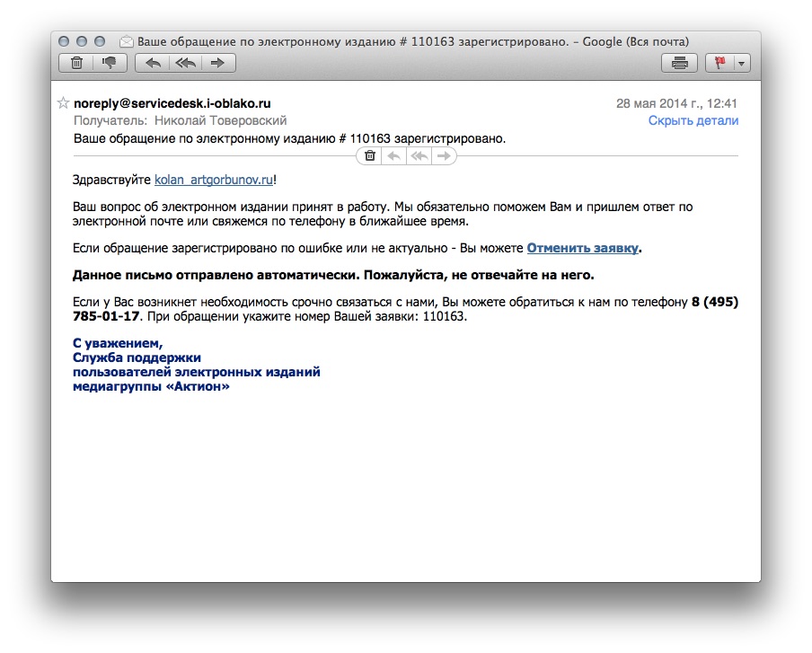This screenshot has height=653, width=812.
Task: Print the message using the printer icon
Action: pyautogui.click(x=679, y=63)
